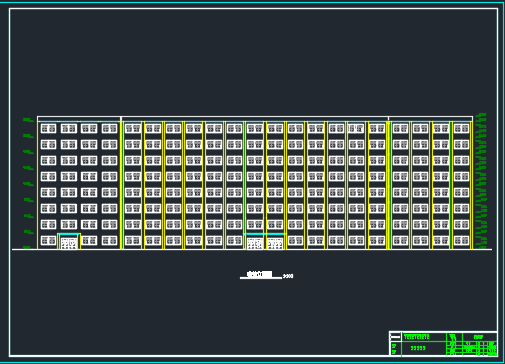Select the drawing name cell in title block
The height and width of the screenshot is (364, 505).
[424, 348]
